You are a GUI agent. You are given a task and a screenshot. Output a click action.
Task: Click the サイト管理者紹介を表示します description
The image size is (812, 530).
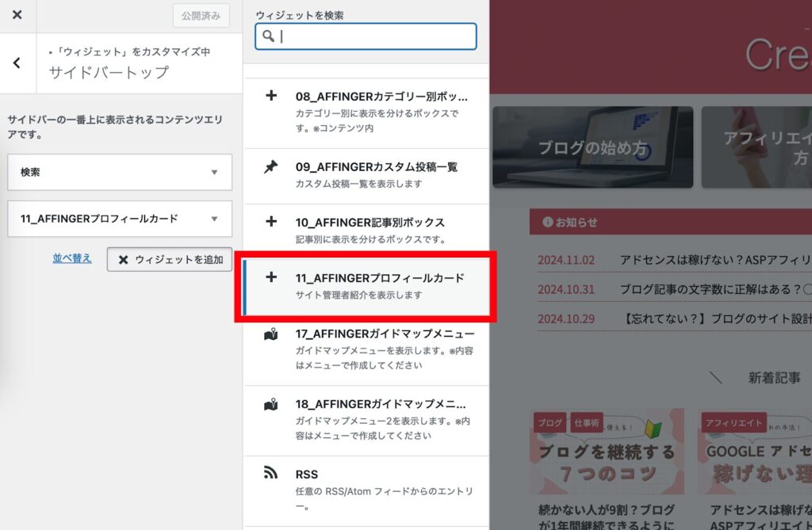pyautogui.click(x=359, y=295)
